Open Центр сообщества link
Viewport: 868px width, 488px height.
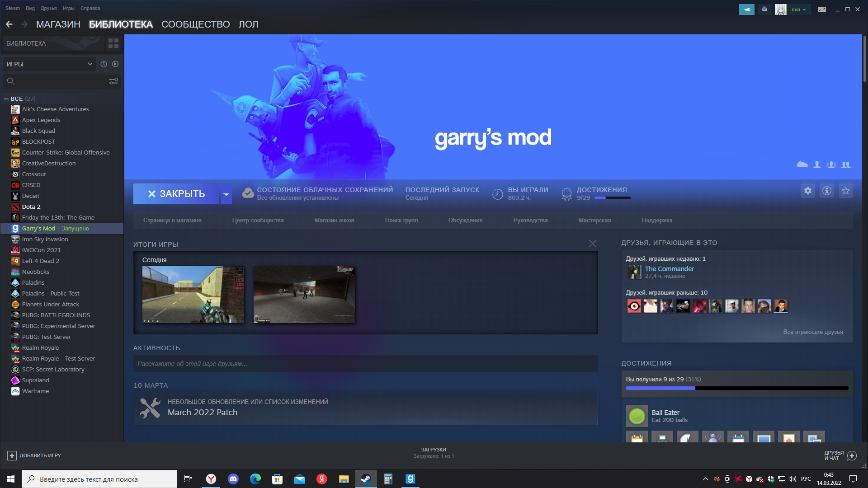click(x=258, y=221)
